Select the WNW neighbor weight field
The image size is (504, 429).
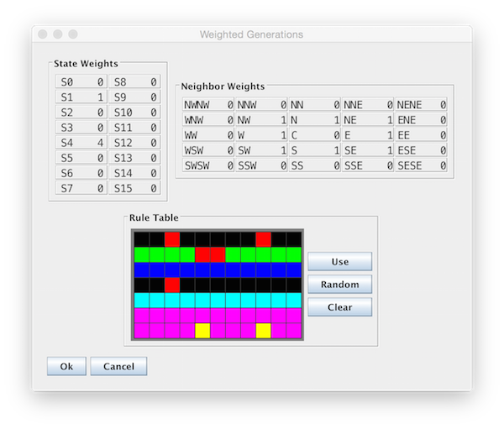208,119
